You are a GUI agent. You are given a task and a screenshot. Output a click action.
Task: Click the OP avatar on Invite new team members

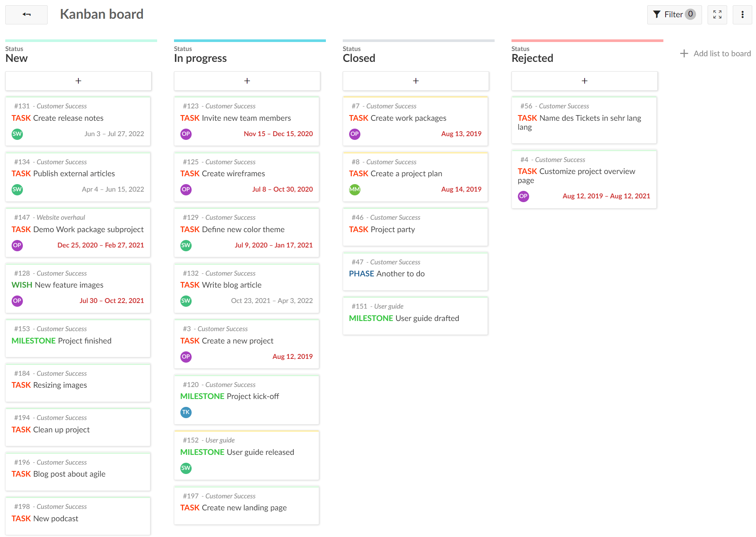[186, 134]
